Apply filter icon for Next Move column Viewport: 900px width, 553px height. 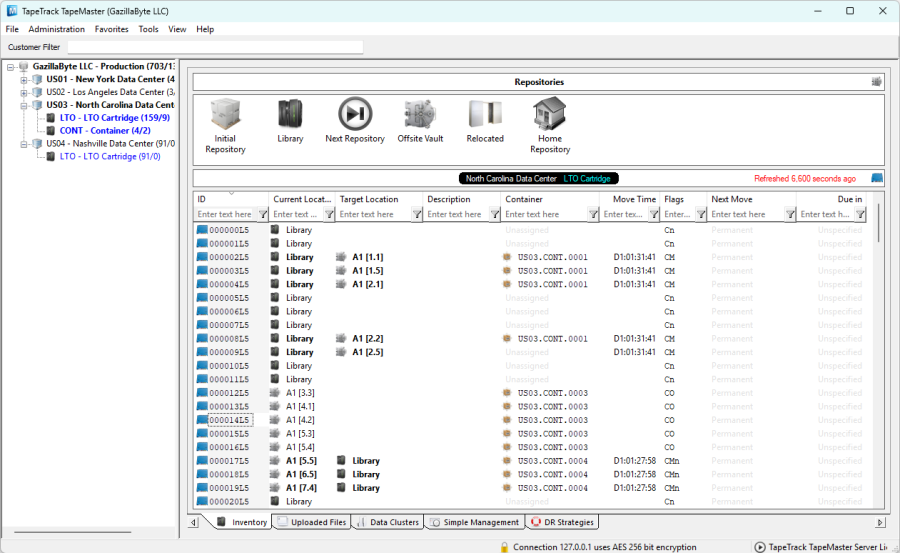coord(790,214)
